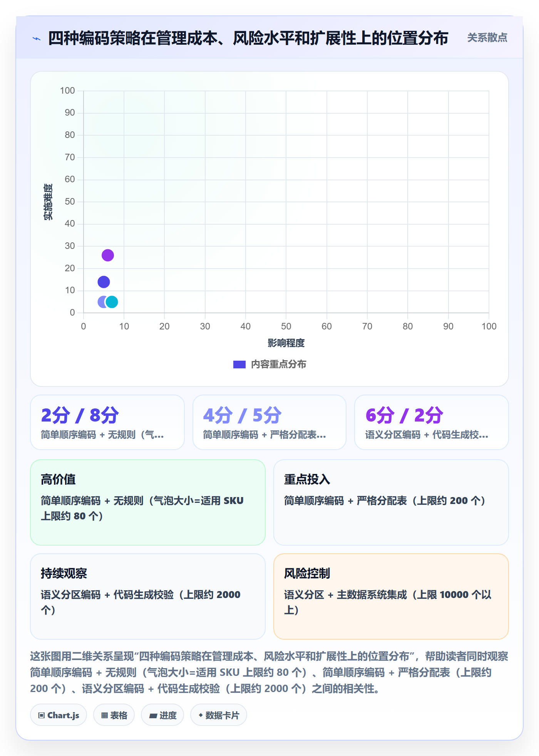This screenshot has height=756, width=539.
Task: Click the x-axis tick label 50
Action: (x=286, y=326)
